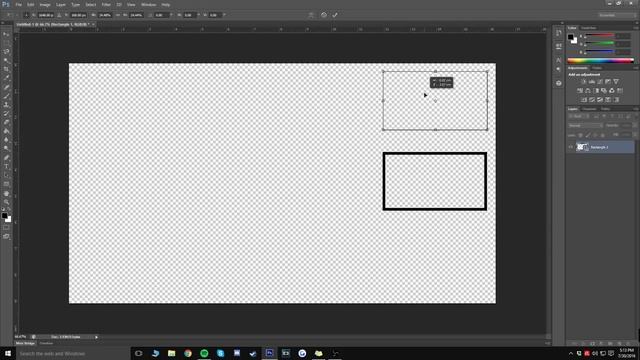The image size is (640, 360).
Task: Hide the Rectangle 1 layer
Action: 571,147
